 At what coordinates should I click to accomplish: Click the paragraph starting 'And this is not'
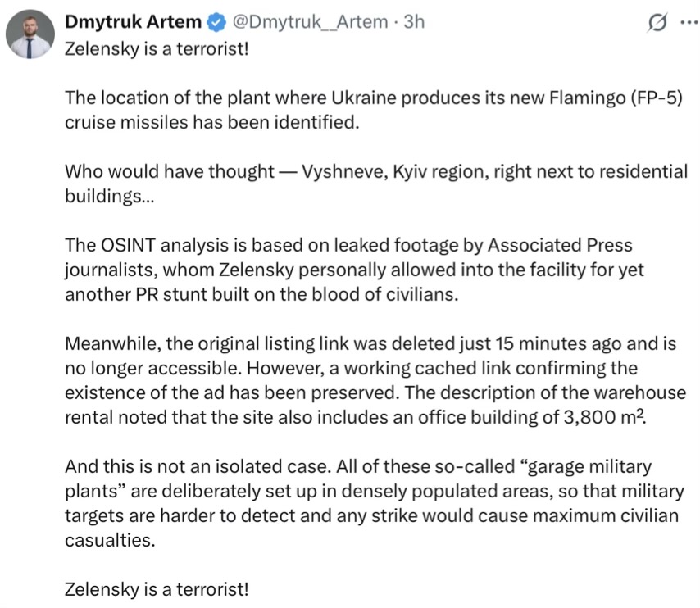point(375,503)
